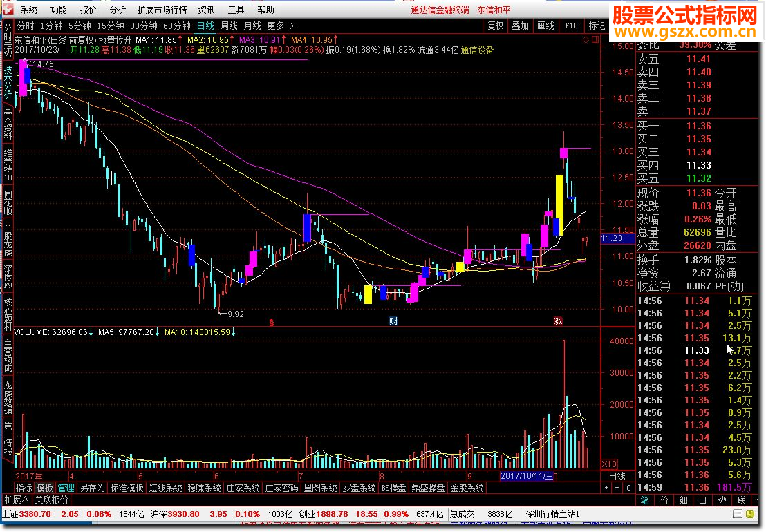This screenshot has height=532, width=766.
Task: Open the 扩展市场行情 menu
Action: coord(162,10)
